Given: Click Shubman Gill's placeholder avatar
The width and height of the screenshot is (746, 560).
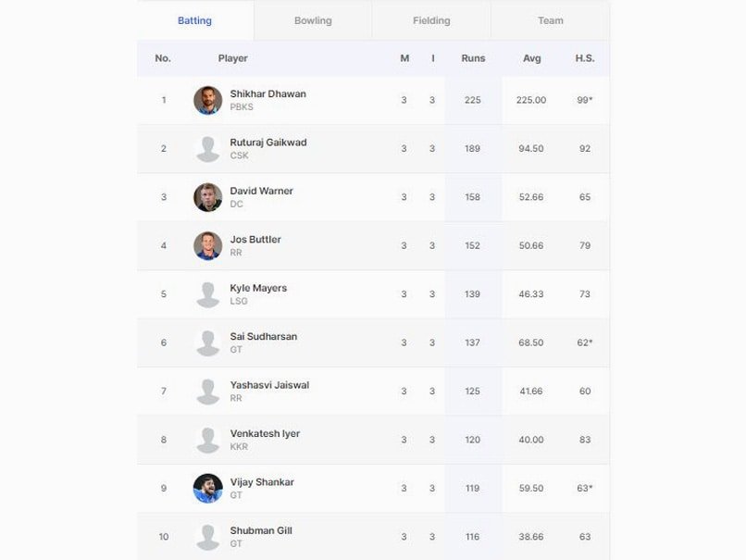Looking at the screenshot, I should click(207, 537).
